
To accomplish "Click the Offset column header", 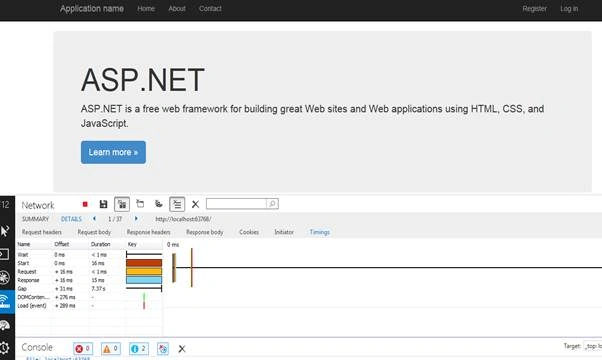I will [62, 244].
